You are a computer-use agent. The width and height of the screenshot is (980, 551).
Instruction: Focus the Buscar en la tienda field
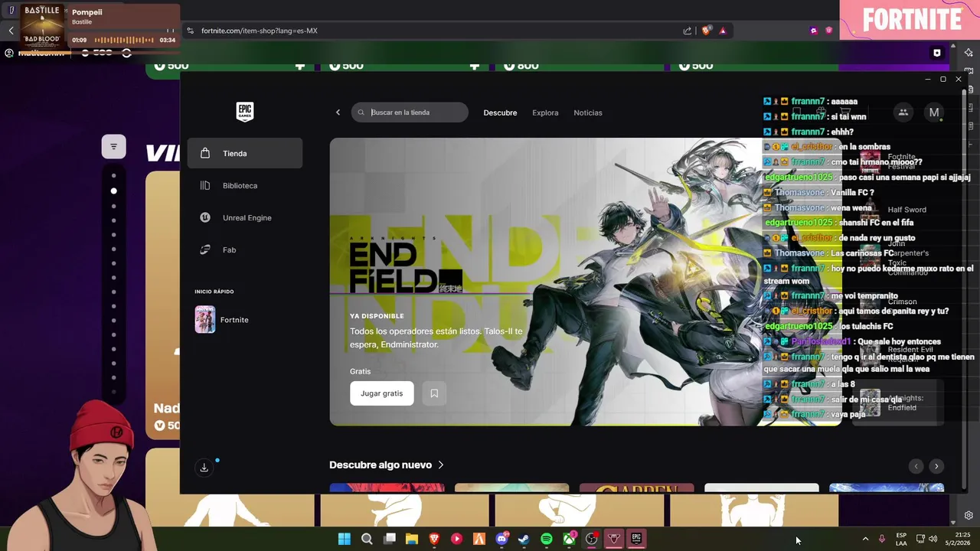[x=410, y=112]
